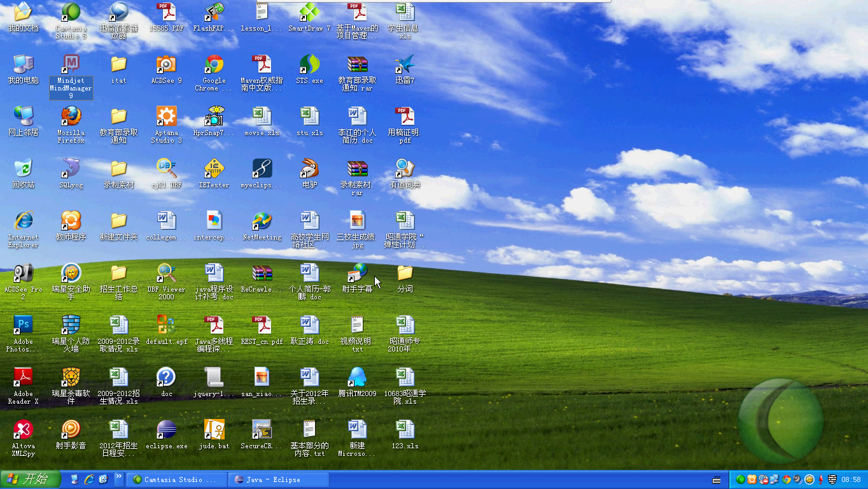
Task: Select the 用稿证明.pdf document
Action: pyautogui.click(x=405, y=116)
